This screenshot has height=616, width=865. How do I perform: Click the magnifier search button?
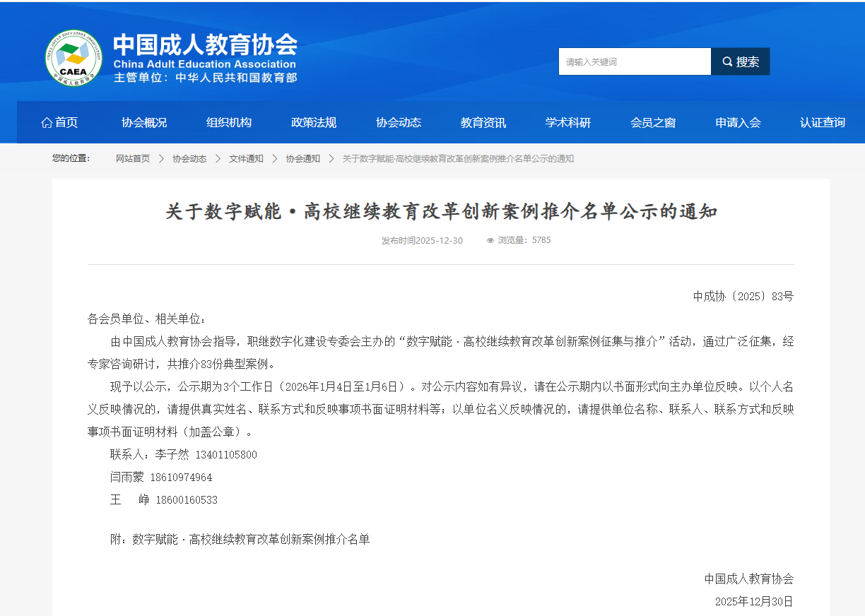pyautogui.click(x=740, y=61)
